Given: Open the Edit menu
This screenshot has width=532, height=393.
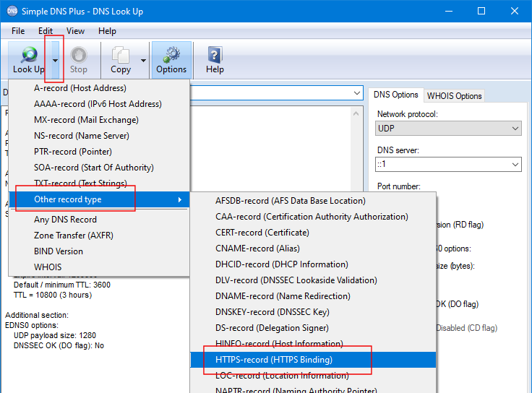Looking at the screenshot, I should click(45, 31).
